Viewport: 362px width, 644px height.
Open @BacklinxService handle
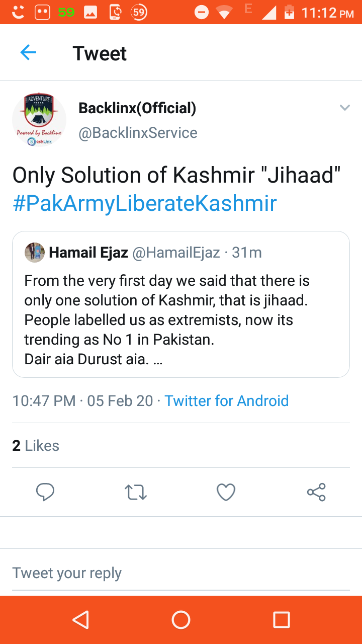point(138,133)
